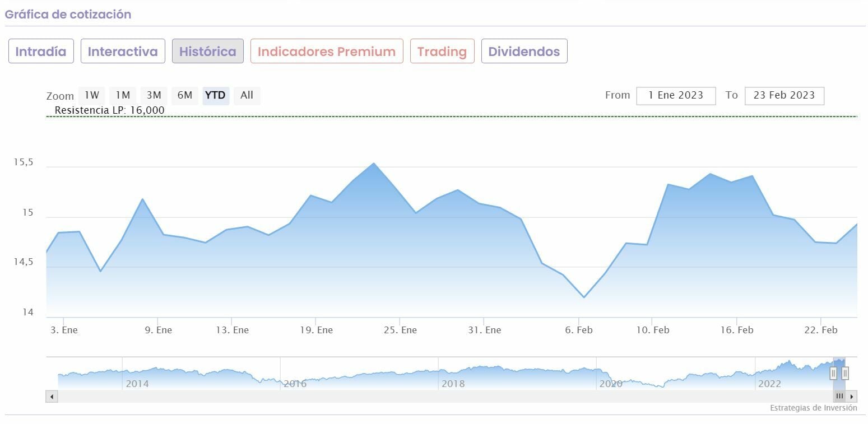Zoom chart to All data
Screen dimensions: 868x424
coord(247,95)
